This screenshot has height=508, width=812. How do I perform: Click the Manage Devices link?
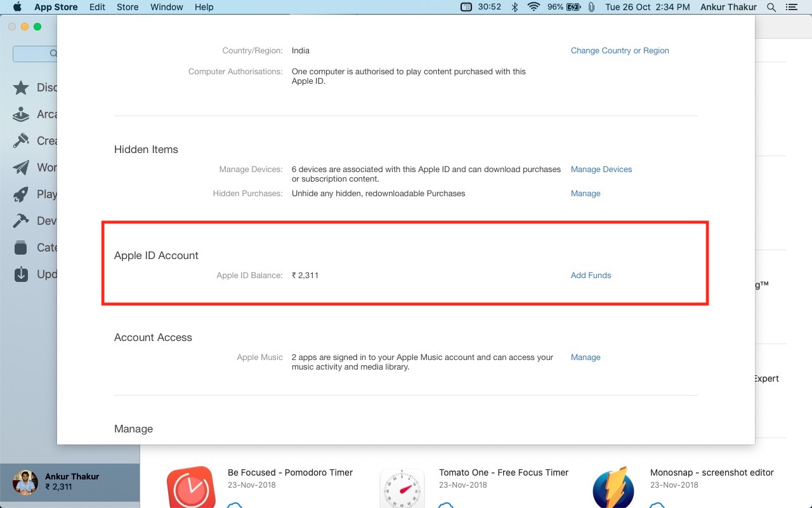[x=601, y=170]
